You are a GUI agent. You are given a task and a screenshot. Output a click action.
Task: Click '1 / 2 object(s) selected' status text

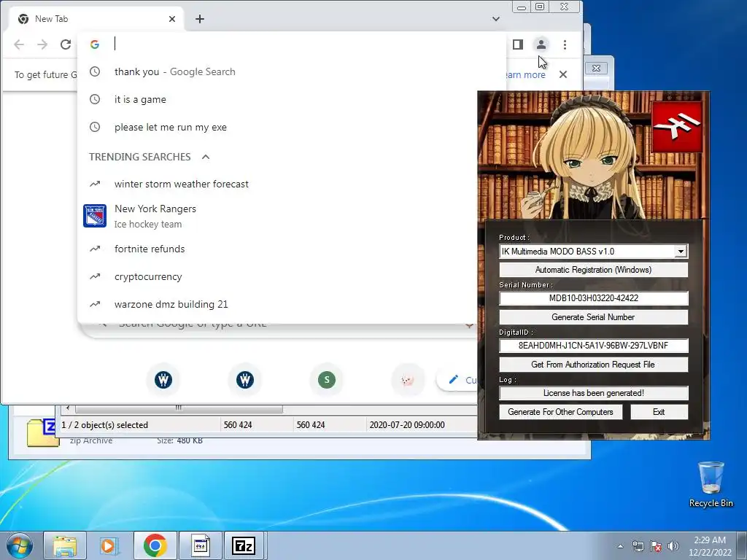click(105, 425)
